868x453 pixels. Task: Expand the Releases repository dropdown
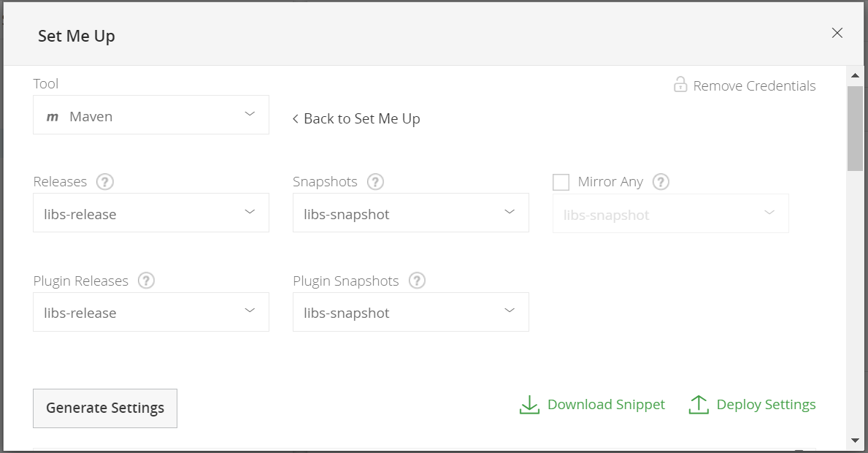(151, 213)
